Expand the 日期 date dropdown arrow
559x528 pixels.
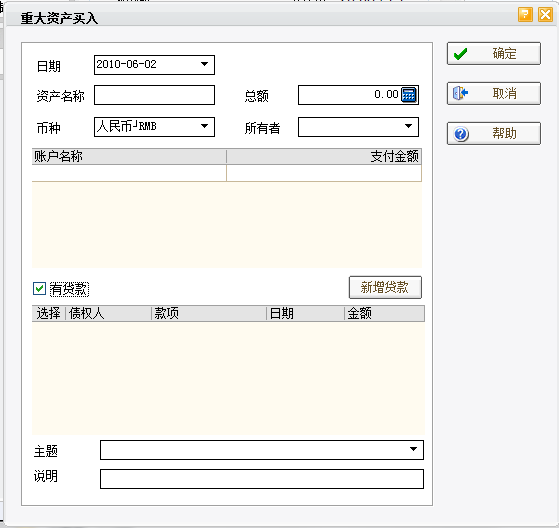204,65
